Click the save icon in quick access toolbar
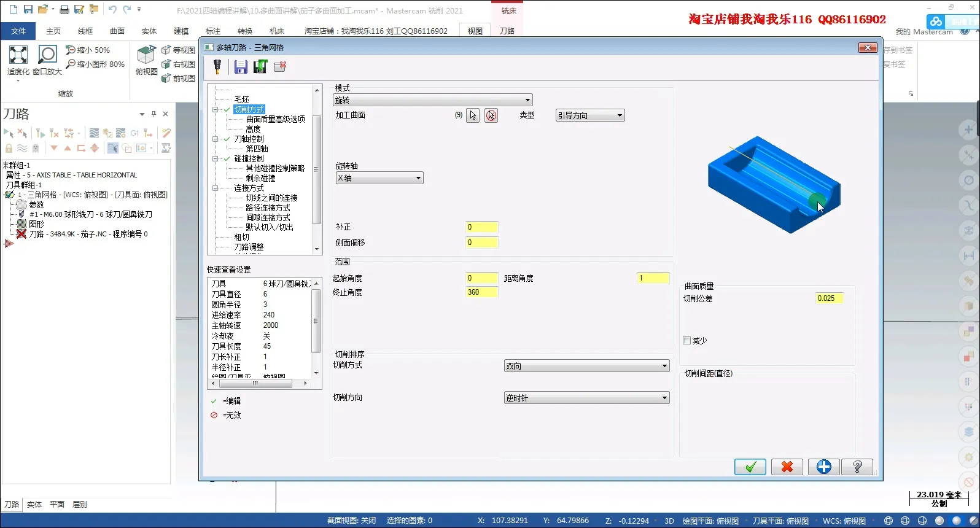The height and width of the screenshot is (528, 980). pos(28,9)
